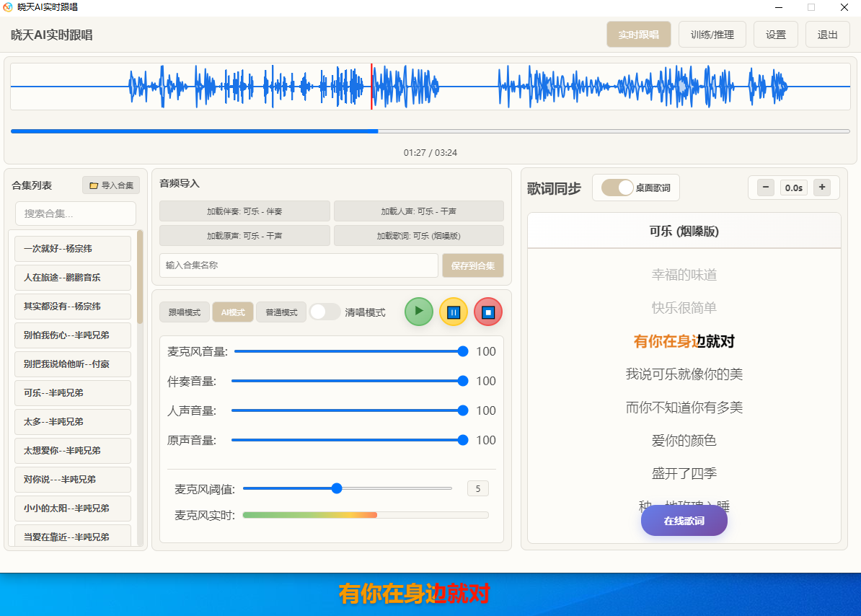Enable the 清唱模式 toggle switch

(x=325, y=312)
